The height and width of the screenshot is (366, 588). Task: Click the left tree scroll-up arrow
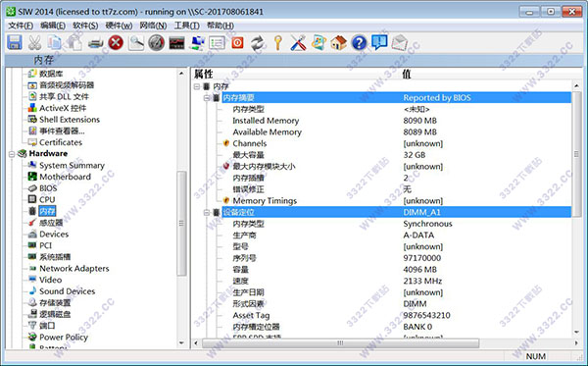(181, 74)
